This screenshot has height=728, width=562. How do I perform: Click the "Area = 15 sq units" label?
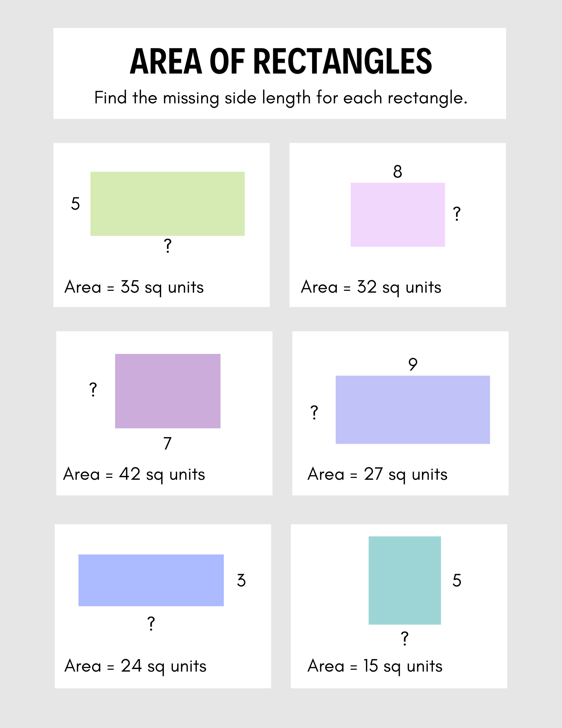[x=375, y=666]
